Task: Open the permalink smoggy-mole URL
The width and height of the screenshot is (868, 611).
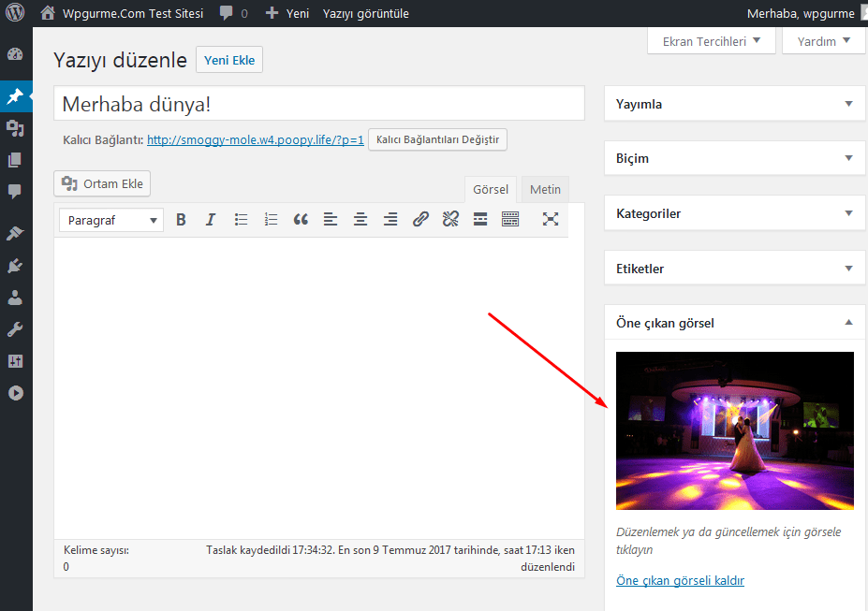Action: point(256,140)
